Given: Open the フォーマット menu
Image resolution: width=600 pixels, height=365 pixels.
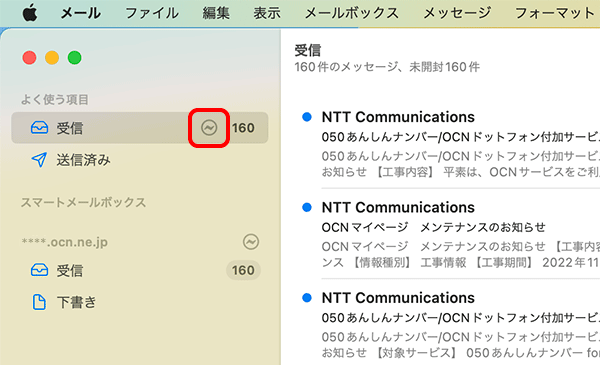Looking at the screenshot, I should [x=555, y=13].
